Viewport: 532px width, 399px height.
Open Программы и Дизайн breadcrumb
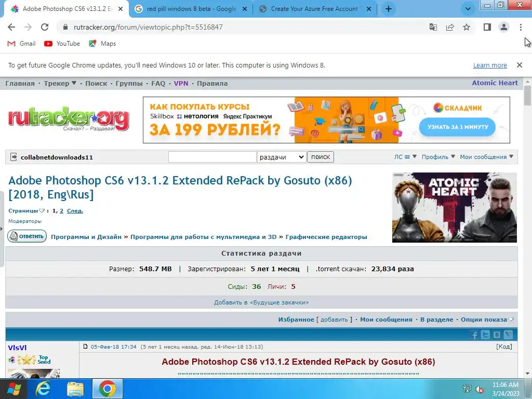pos(86,237)
